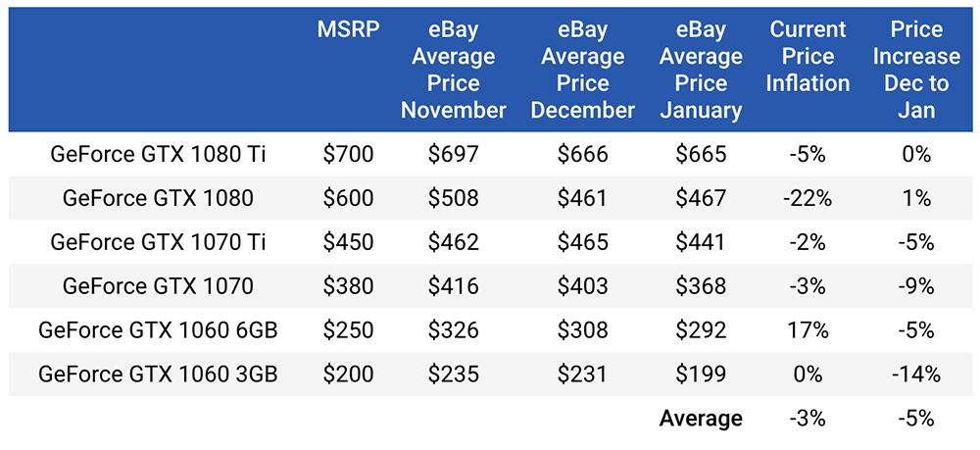Image resolution: width=980 pixels, height=450 pixels.
Task: Click the $700 MSRP cell
Action: coord(348,154)
